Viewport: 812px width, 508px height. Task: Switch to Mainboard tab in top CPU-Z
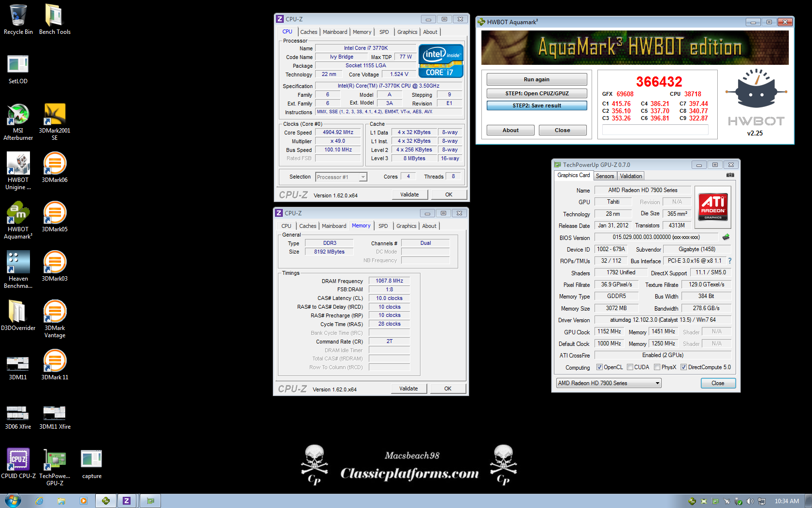[335, 32]
